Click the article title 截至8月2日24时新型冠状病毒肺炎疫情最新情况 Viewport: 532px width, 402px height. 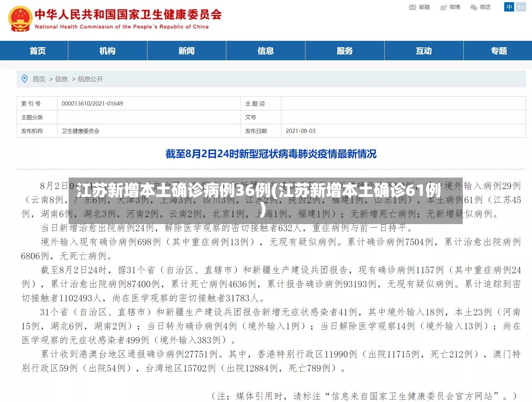point(271,154)
